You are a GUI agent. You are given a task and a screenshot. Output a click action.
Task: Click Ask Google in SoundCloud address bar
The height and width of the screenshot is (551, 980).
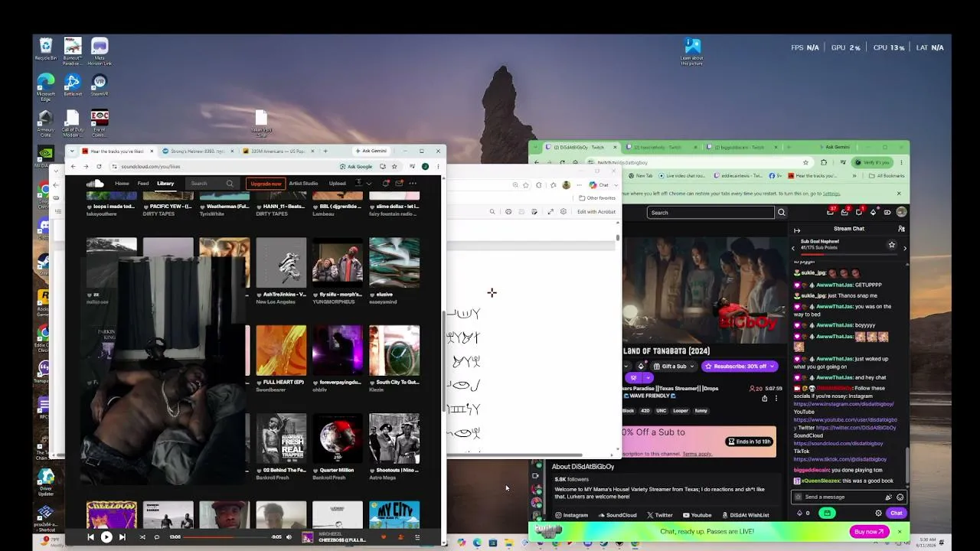pos(356,166)
